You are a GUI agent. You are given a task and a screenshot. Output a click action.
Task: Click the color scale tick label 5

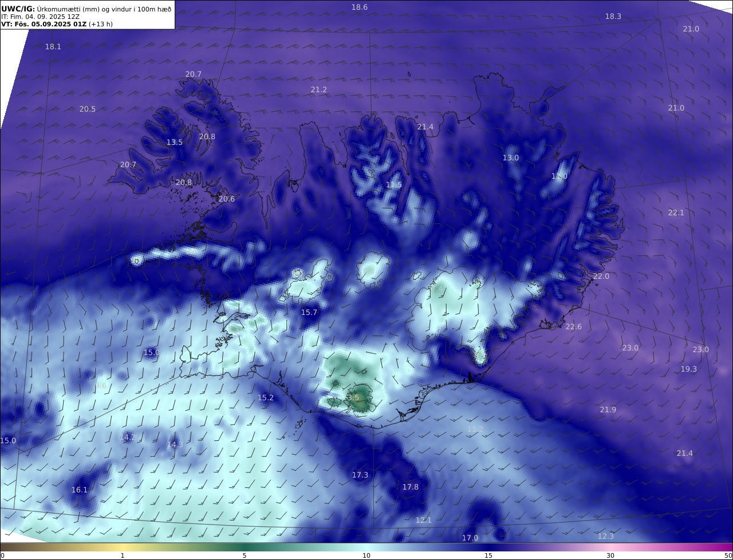coord(245,555)
